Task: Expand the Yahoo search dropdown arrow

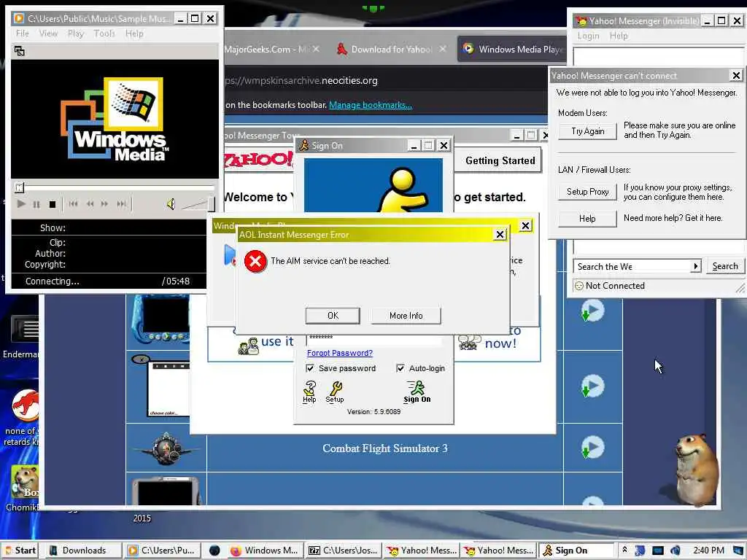Action: point(696,266)
